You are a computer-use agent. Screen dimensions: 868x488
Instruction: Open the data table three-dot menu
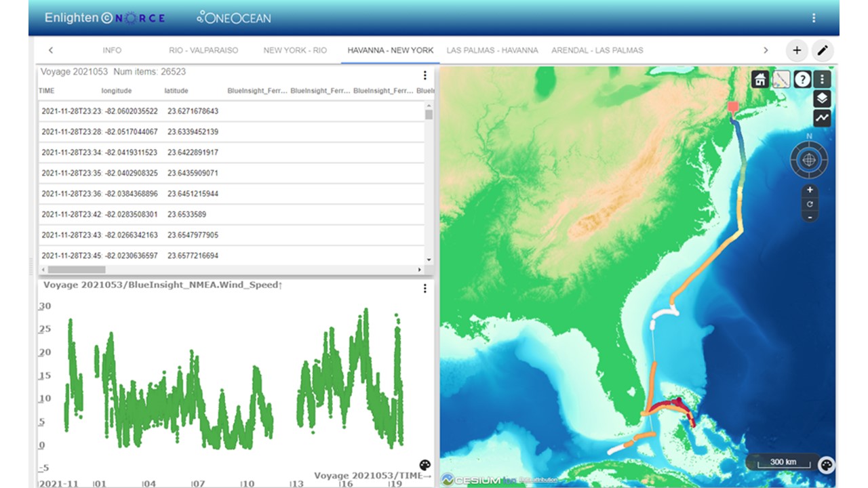425,75
